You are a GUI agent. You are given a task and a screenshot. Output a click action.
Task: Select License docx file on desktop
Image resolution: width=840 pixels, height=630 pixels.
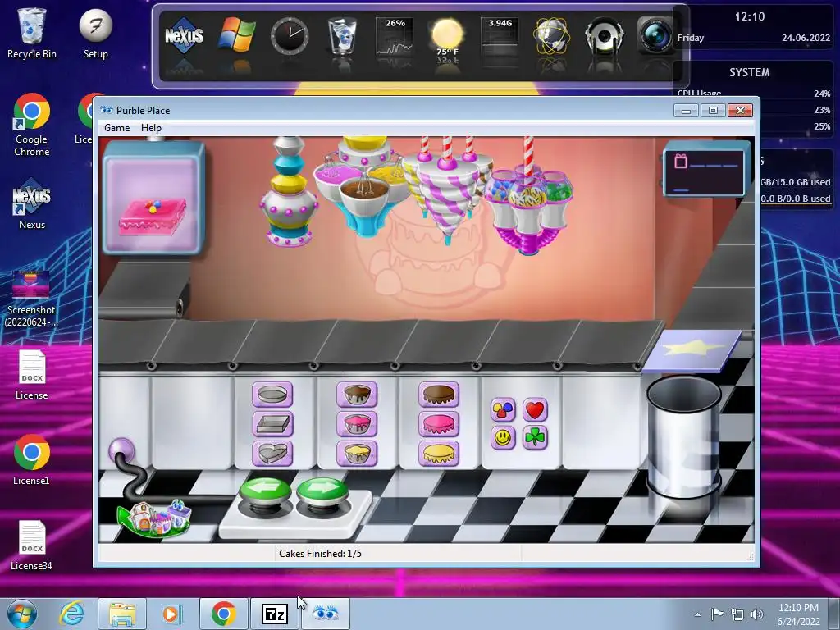click(x=32, y=375)
